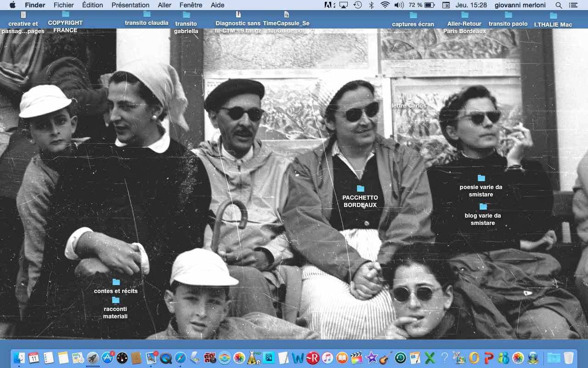Select the PACCHETTO BORDEAUX desktop folder
Image resolution: width=588 pixels, height=368 pixels.
361,189
